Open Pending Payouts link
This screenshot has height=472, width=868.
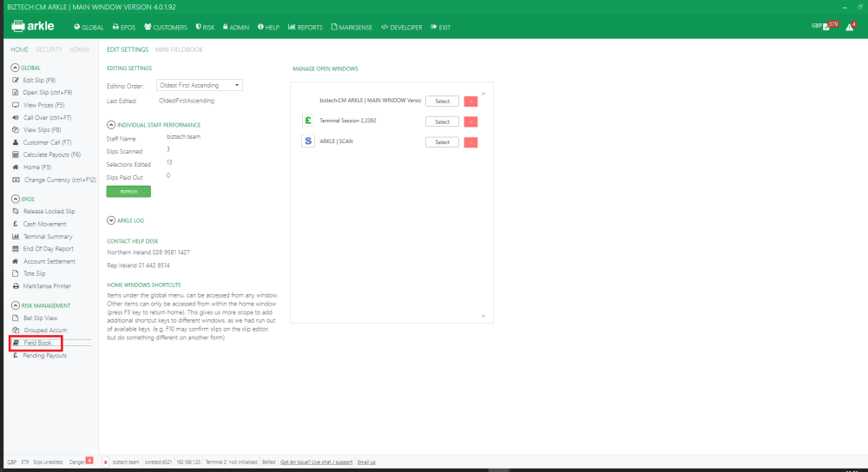(44, 356)
